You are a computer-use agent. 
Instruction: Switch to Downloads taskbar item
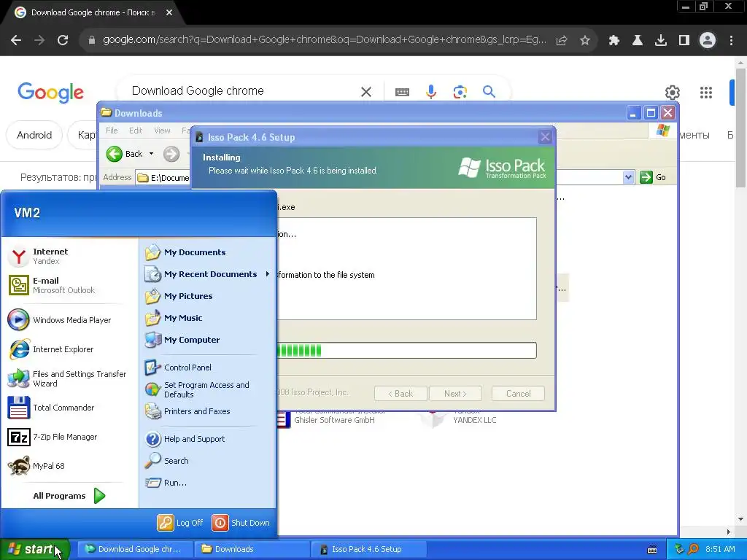click(252, 549)
